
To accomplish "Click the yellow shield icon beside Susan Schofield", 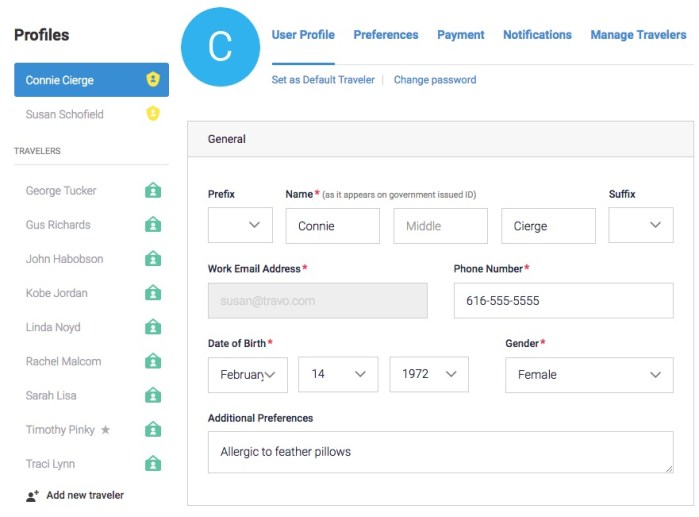I will (x=153, y=114).
